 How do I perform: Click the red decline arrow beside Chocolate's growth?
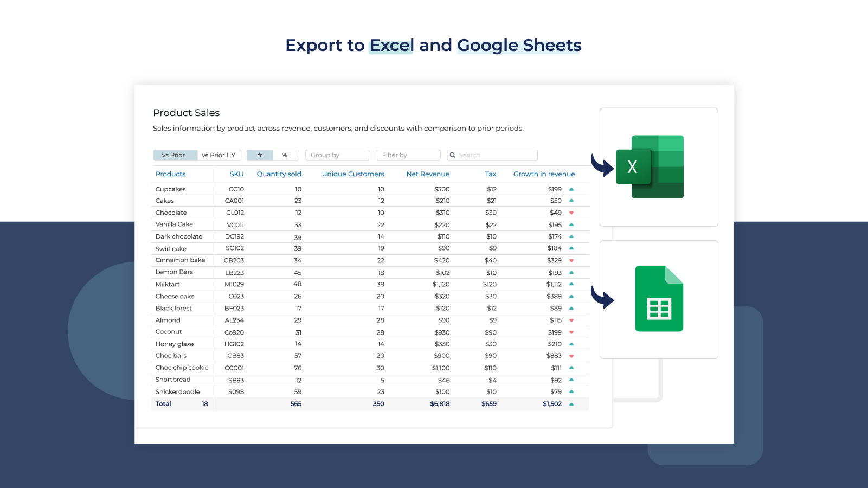572,213
